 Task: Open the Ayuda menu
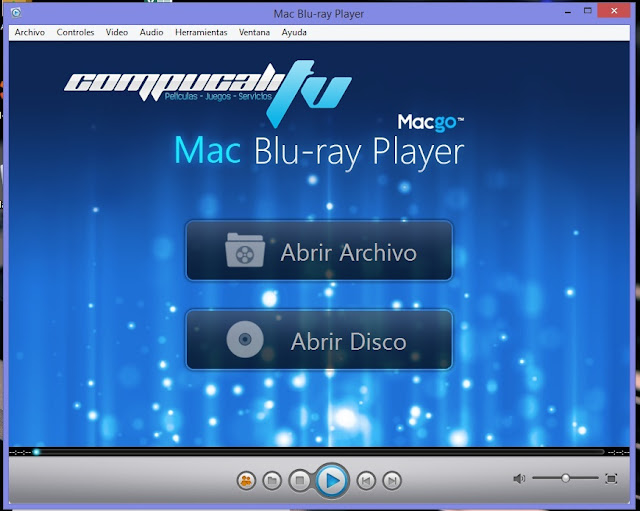click(294, 32)
